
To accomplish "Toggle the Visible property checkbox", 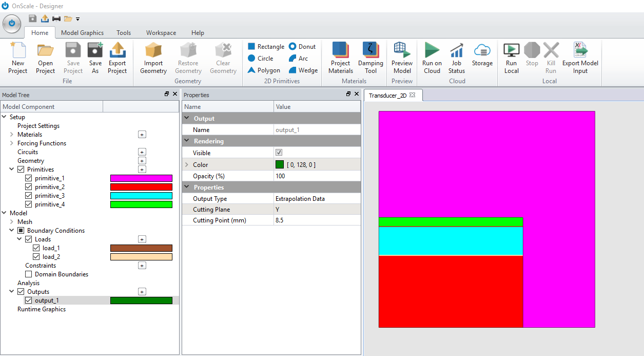I will click(x=279, y=153).
